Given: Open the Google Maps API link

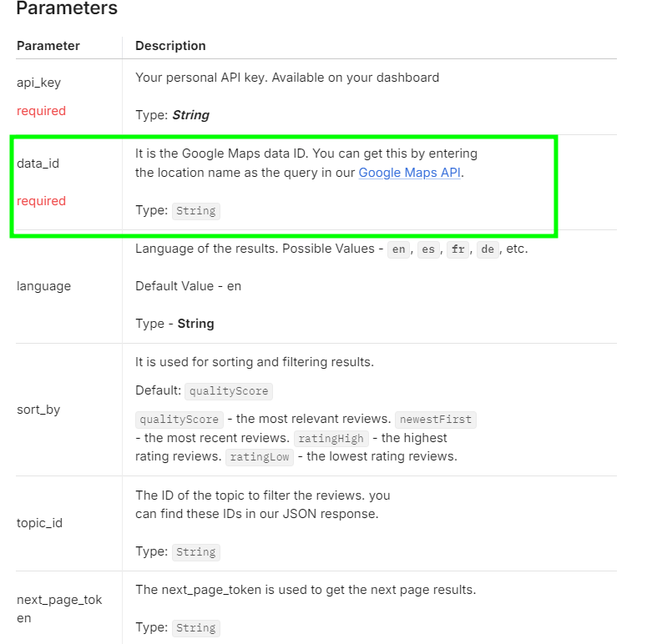Looking at the screenshot, I should coord(409,173).
